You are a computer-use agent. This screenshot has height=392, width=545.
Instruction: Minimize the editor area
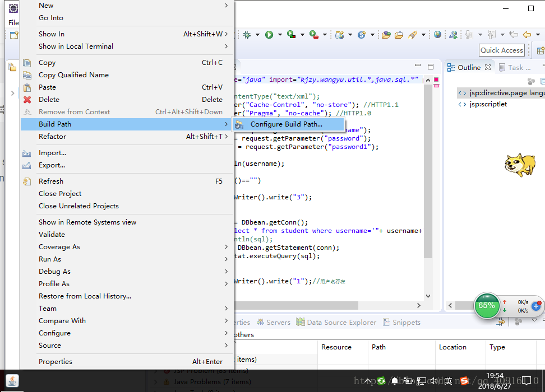[x=418, y=66]
